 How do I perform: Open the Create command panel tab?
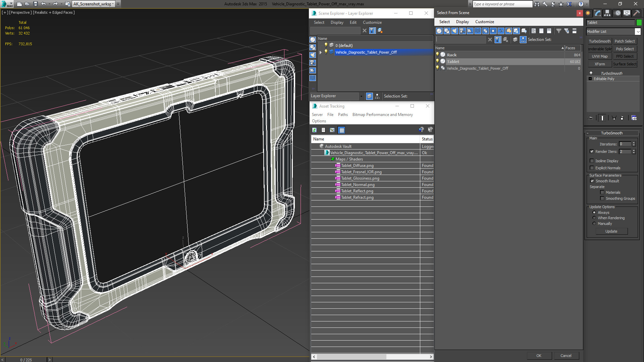click(x=588, y=13)
